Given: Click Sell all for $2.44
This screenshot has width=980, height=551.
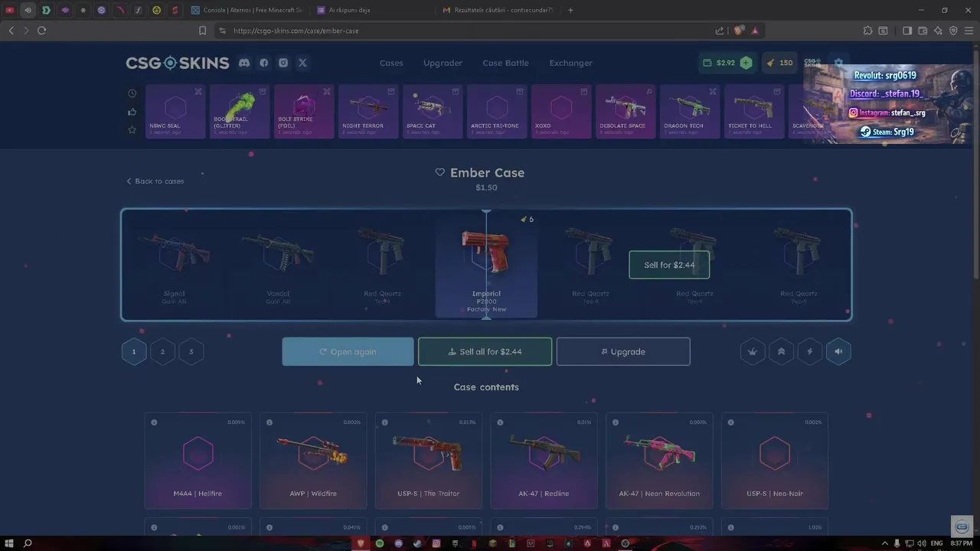Looking at the screenshot, I should coord(485,351).
